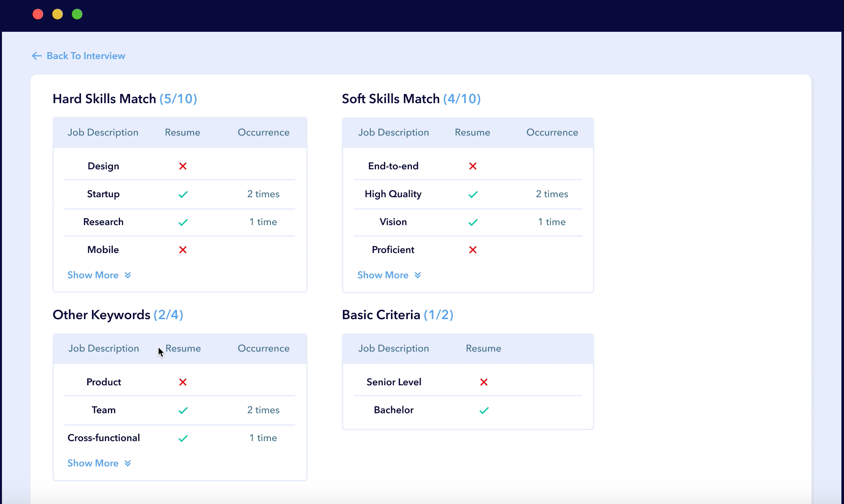
Task: Click the red X beside Senior Level
Action: [x=484, y=382]
